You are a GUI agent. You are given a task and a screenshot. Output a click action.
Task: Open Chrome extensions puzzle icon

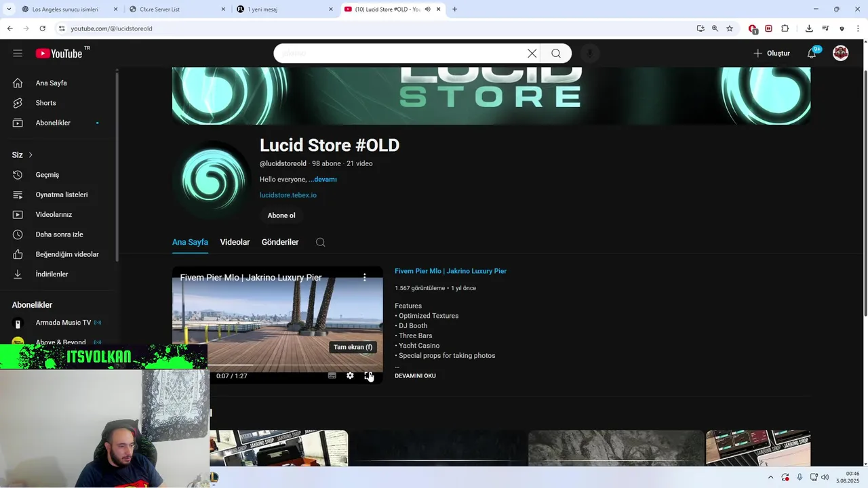coord(785,28)
